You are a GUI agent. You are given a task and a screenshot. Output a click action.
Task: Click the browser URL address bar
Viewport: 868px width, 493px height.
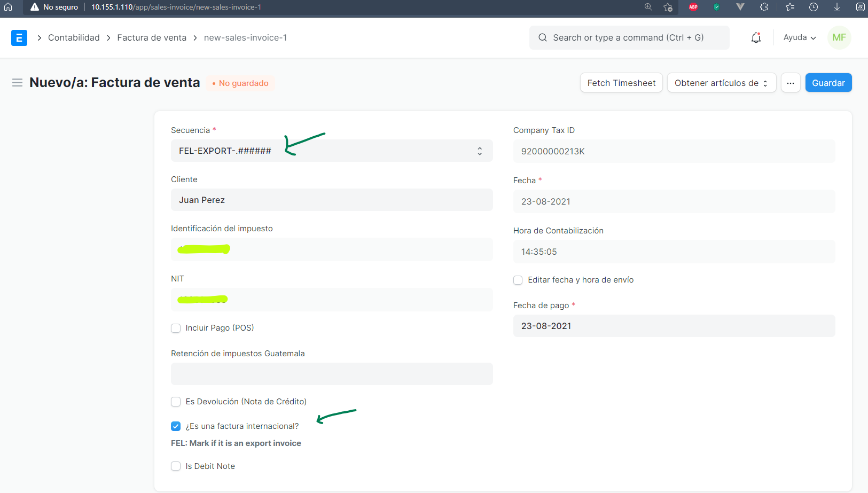(x=176, y=7)
